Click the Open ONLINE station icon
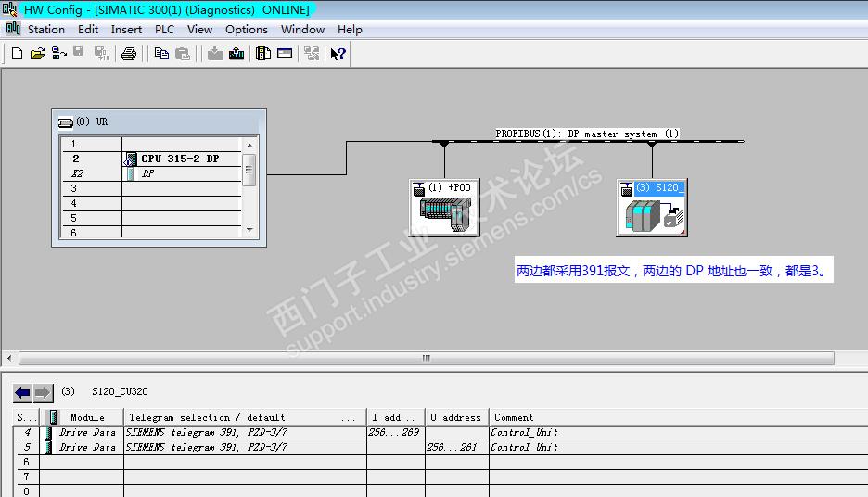 click(58, 54)
